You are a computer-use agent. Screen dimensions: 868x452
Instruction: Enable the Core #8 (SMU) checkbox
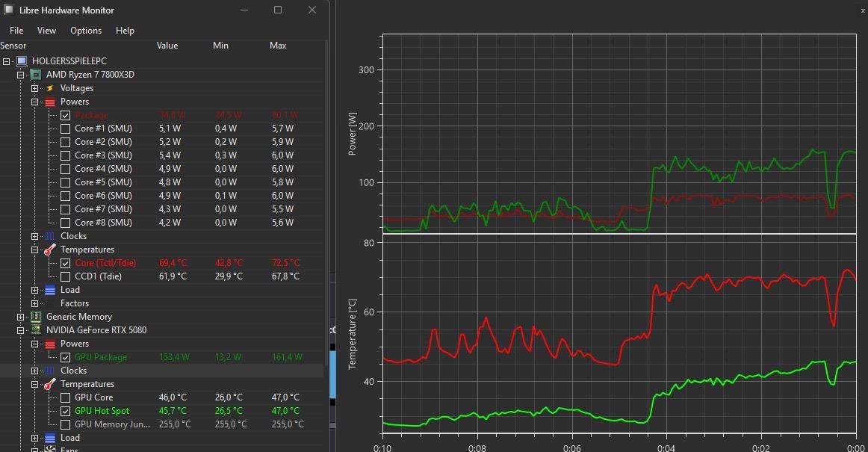[65, 223]
